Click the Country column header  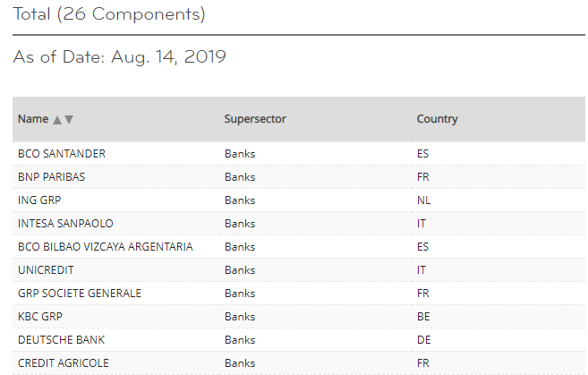438,119
